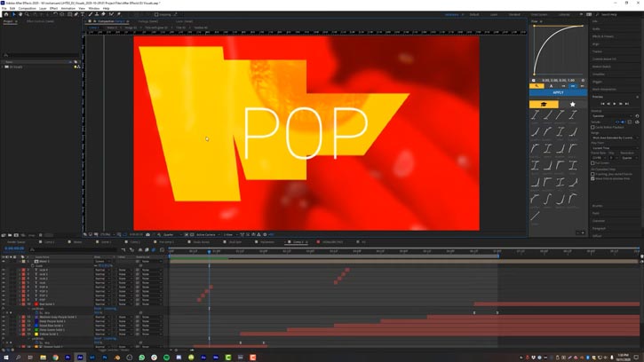Click the timeline current-time indicator
Image resolution: width=644 pixels, height=362 pixels.
[x=209, y=251]
